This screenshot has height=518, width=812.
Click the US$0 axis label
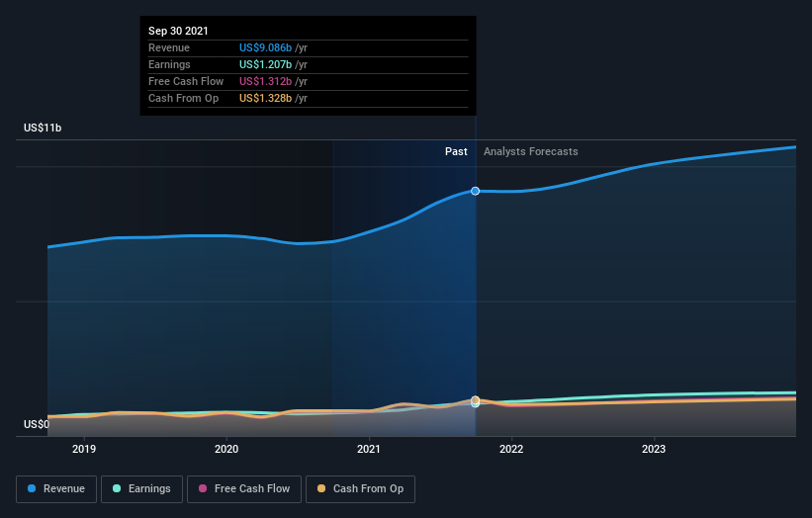click(x=37, y=424)
